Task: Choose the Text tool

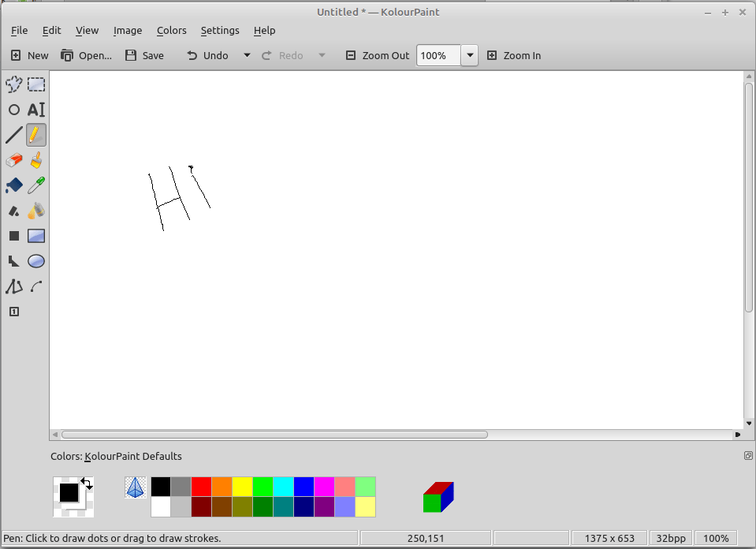Action: [36, 110]
